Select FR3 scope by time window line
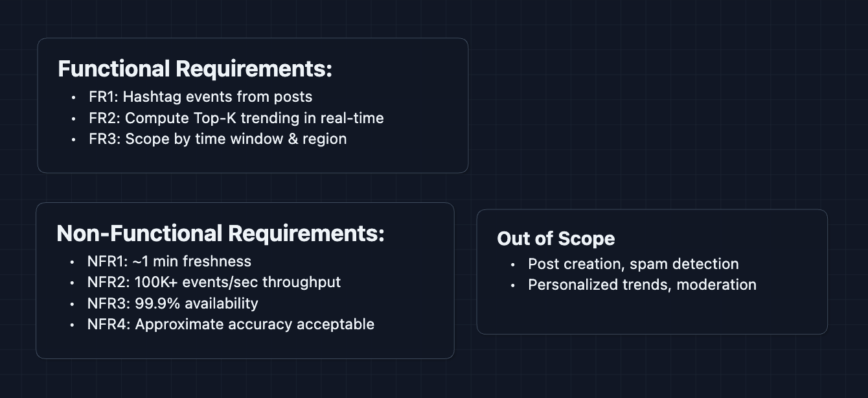This screenshot has height=398, width=868. (218, 139)
